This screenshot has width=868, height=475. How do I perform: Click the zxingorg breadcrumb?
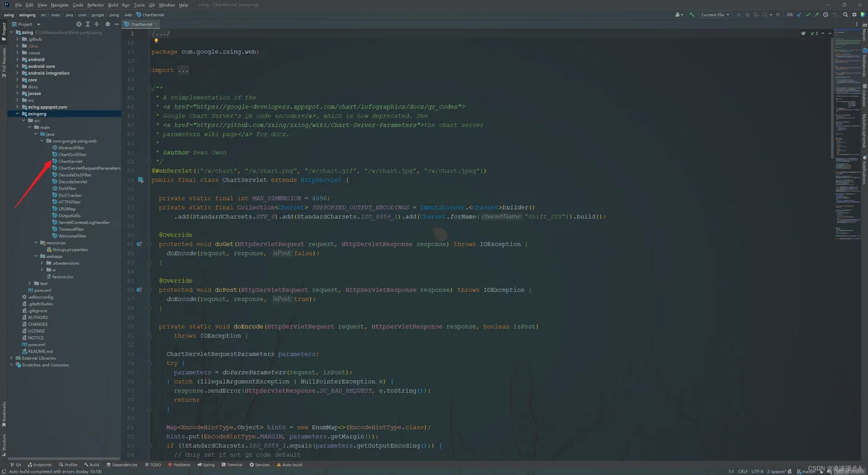click(x=27, y=15)
